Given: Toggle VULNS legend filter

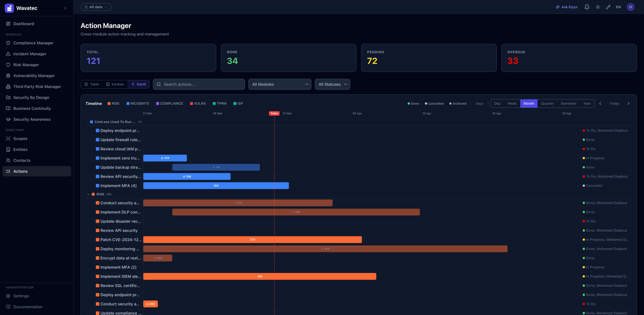Looking at the screenshot, I should coord(198,103).
